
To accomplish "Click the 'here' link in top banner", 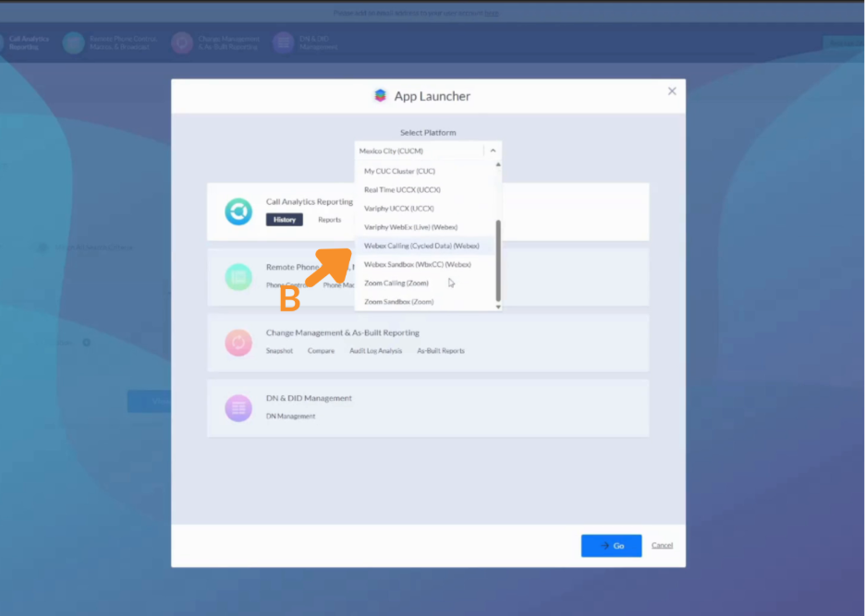I will pyautogui.click(x=492, y=13).
